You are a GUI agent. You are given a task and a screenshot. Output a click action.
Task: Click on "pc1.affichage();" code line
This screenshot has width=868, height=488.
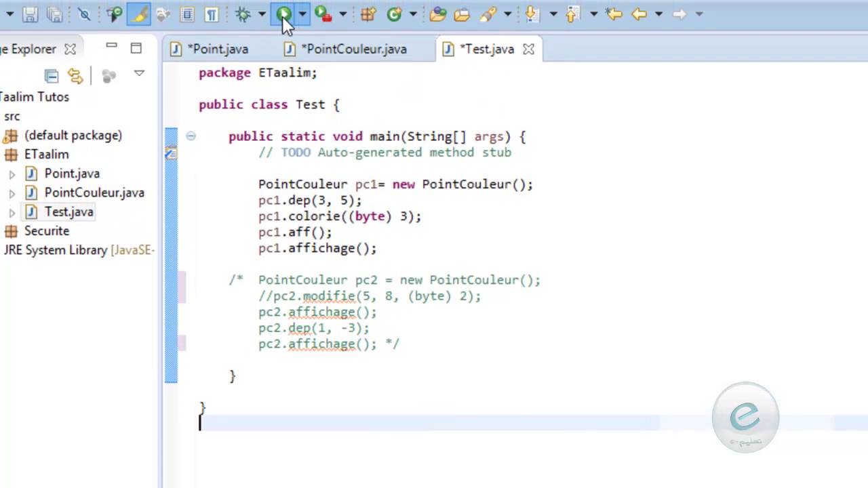317,248
